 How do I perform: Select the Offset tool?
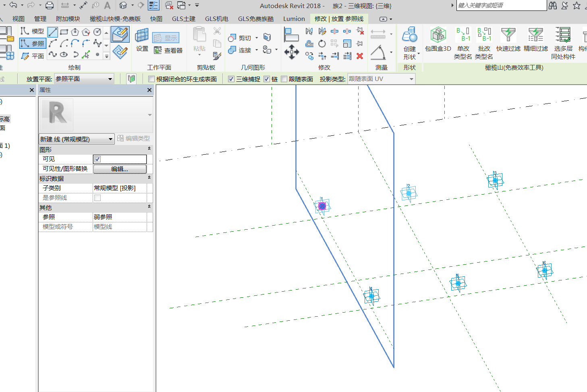pos(309,44)
